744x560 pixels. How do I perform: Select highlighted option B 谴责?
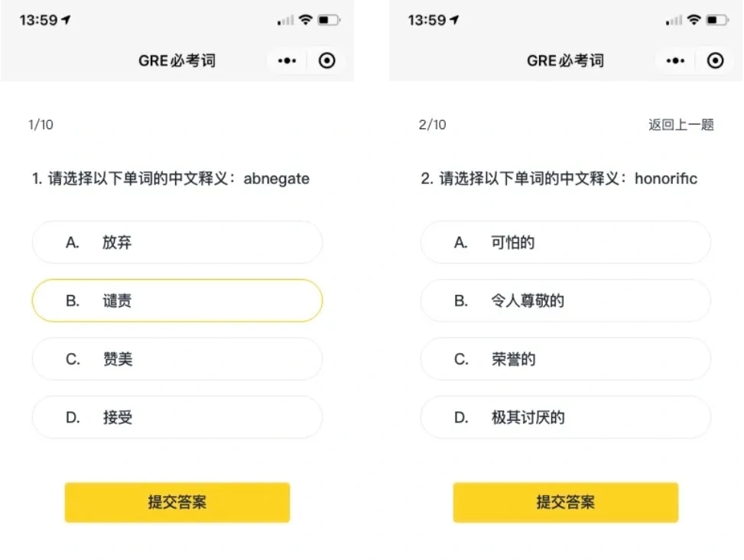pos(177,300)
